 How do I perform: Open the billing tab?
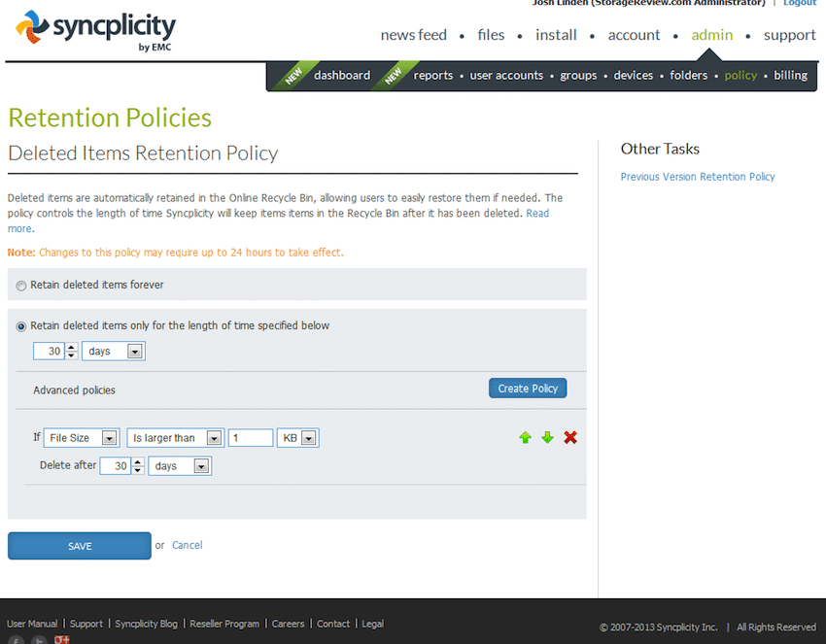pos(790,76)
